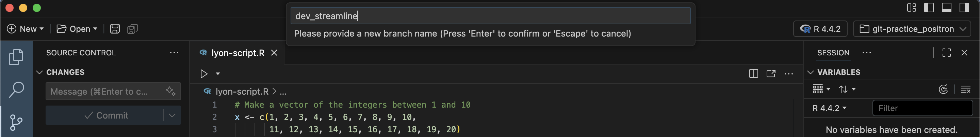This screenshot has height=137, width=980.
Task: Collapse the CHANGES section
Action: [39, 72]
